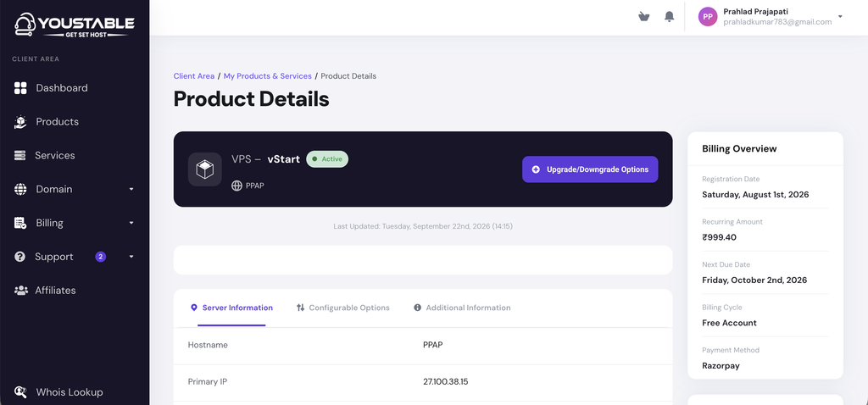The image size is (868, 405).
Task: Click the Billing invoice icon
Action: tap(20, 223)
